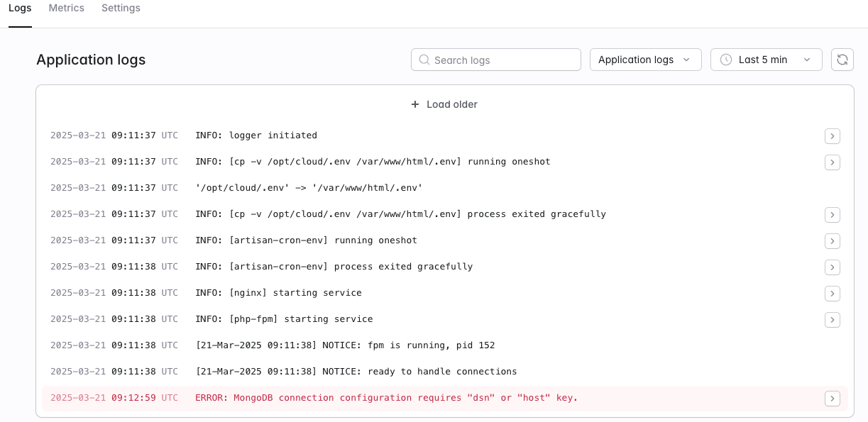
Task: Switch to the Settings tab
Action: (121, 8)
